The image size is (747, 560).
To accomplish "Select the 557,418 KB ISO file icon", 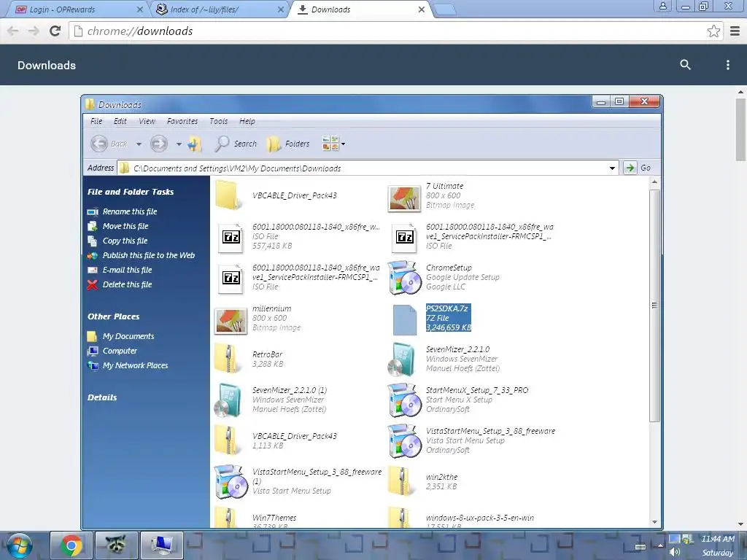I will (231, 237).
